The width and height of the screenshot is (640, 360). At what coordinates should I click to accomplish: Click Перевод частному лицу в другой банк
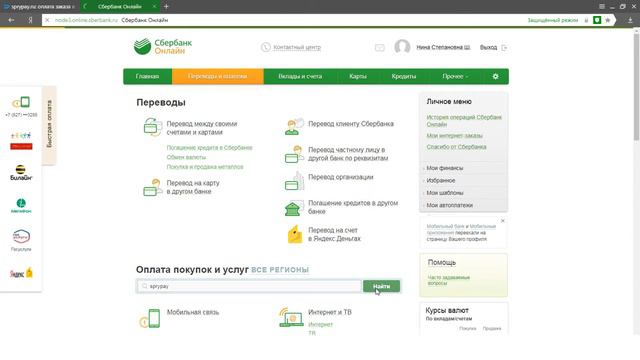348,154
